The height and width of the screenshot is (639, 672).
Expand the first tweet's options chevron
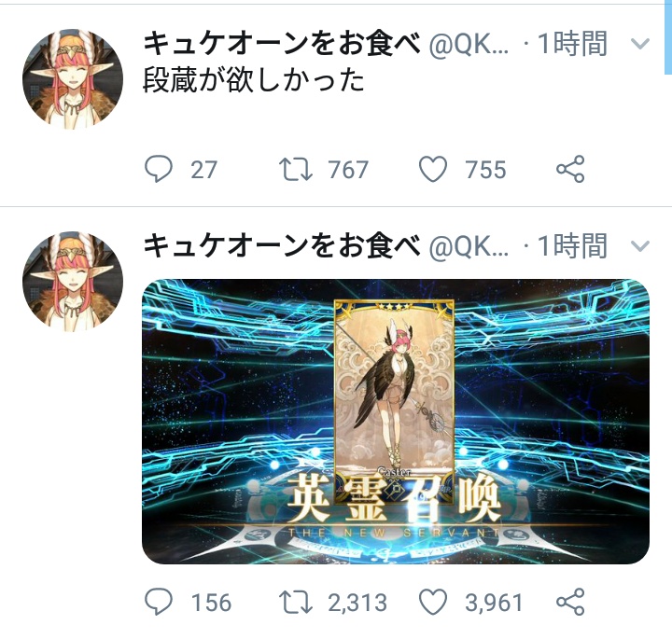coord(640,44)
